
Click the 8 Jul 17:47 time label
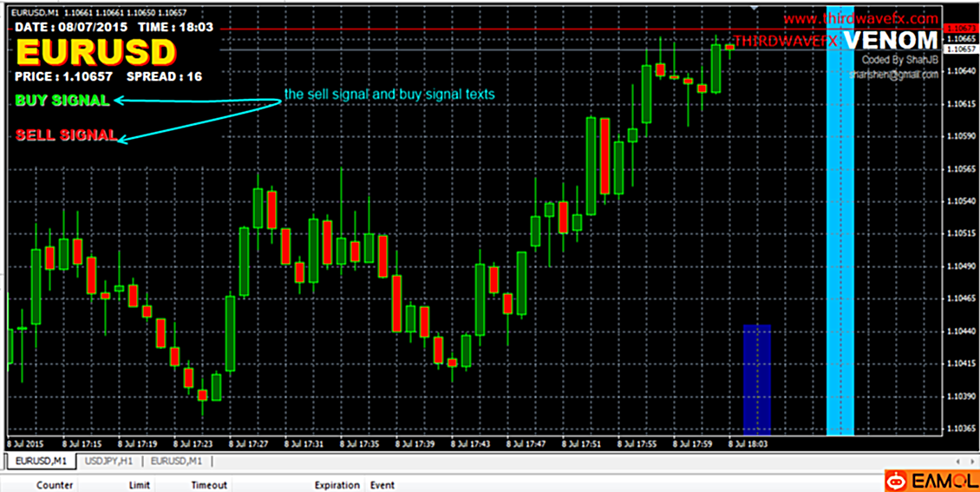point(526,444)
